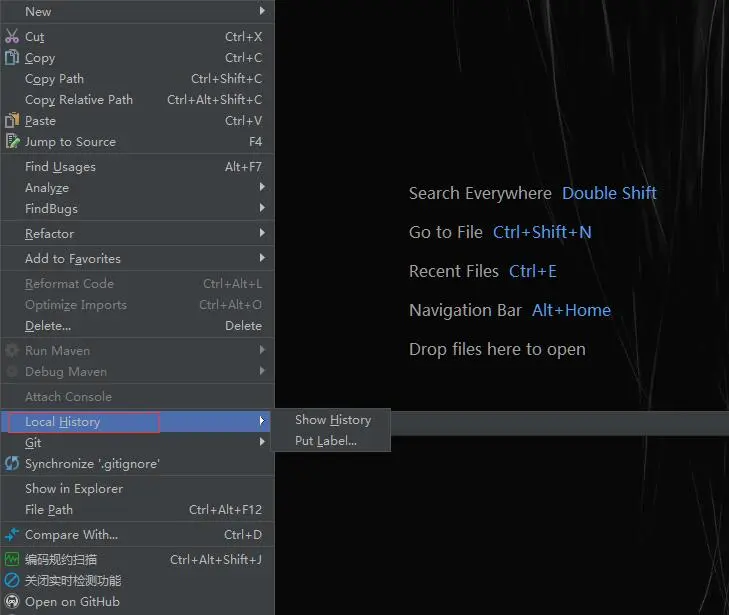The height and width of the screenshot is (615, 729).
Task: Open the Add to Favorites submenu
Action: pos(72,259)
